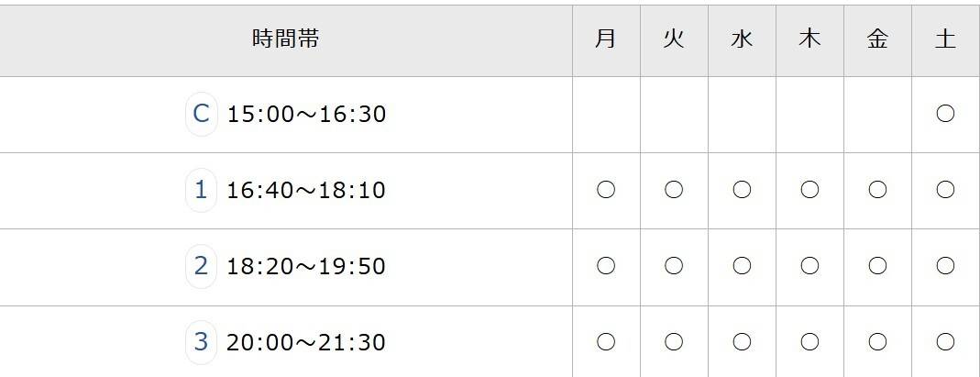Choose Monday circle in 18:20～19:50 row
Viewport: 980px width, 377px height.
pyautogui.click(x=606, y=266)
